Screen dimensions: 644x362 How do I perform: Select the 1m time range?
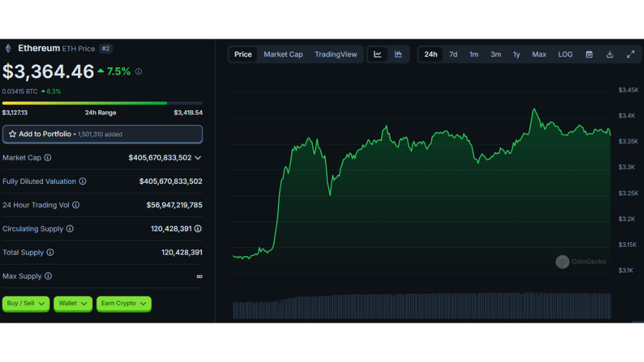click(473, 54)
